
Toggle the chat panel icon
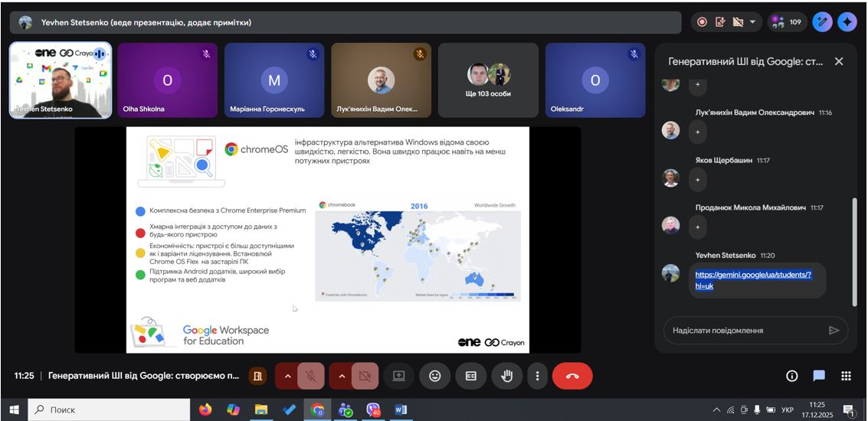point(819,376)
